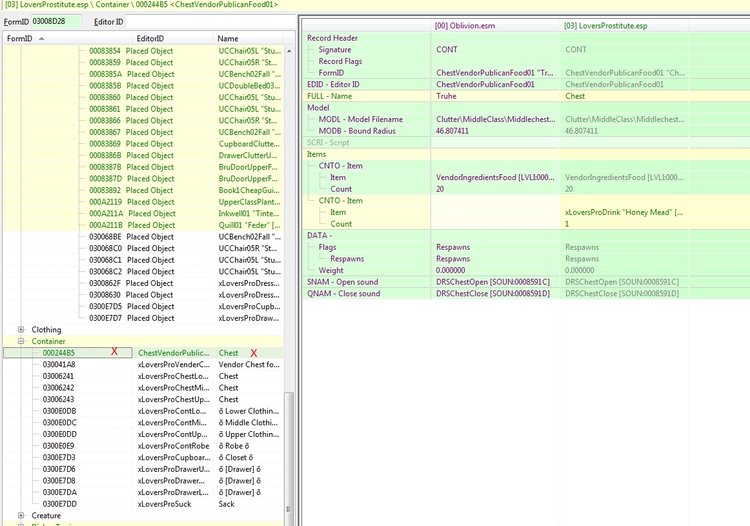Select VendorIngredientsFood value in Oblivion.esm column
750x526 pixels.
click(x=495, y=177)
